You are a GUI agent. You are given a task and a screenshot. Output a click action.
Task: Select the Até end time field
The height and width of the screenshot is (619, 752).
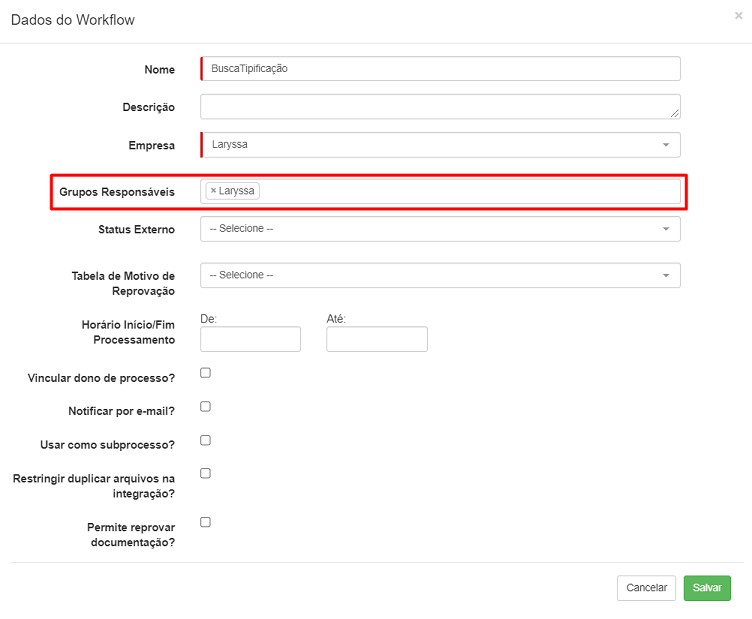click(376, 339)
